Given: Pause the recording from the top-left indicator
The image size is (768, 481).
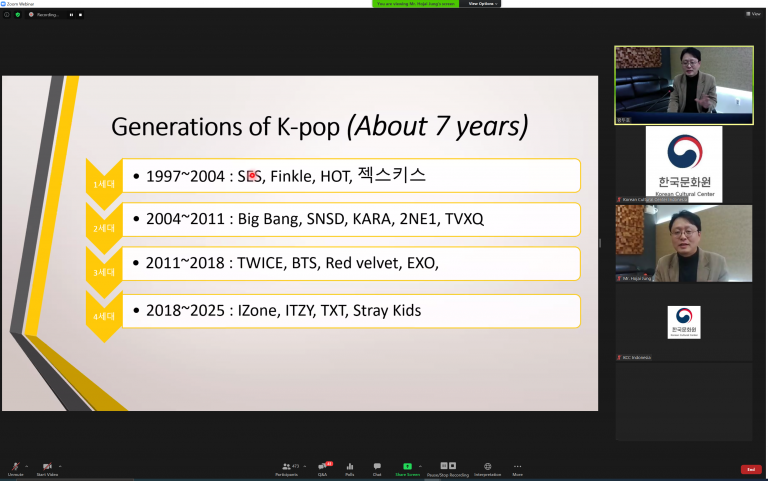Looking at the screenshot, I should coord(71,15).
